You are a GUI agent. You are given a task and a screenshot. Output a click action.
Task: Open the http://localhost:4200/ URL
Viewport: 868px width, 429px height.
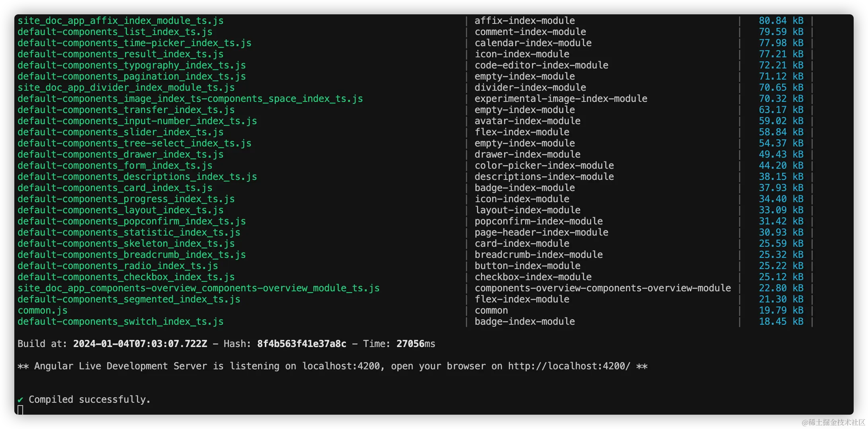point(569,366)
